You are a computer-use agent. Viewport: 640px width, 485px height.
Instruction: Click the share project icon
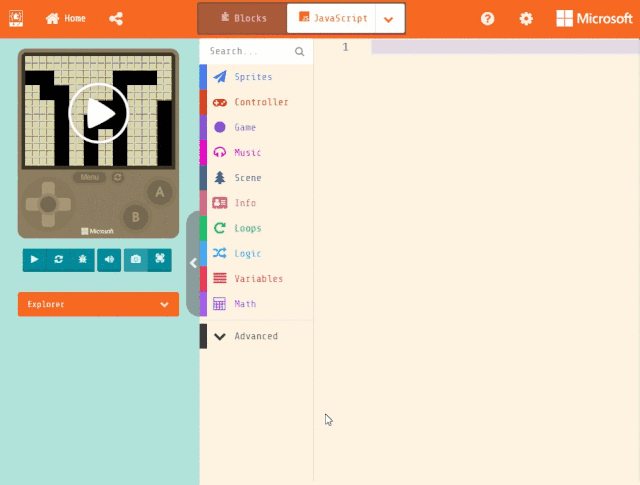tap(116, 18)
